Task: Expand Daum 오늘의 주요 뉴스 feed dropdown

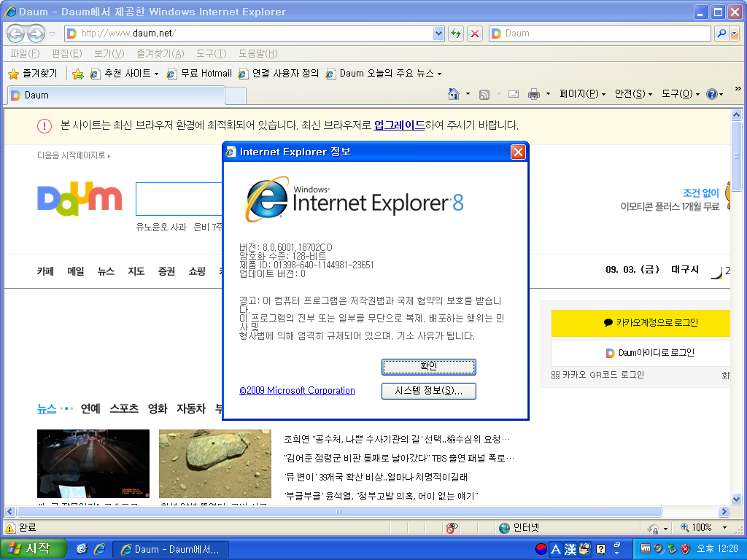Action: click(x=439, y=74)
